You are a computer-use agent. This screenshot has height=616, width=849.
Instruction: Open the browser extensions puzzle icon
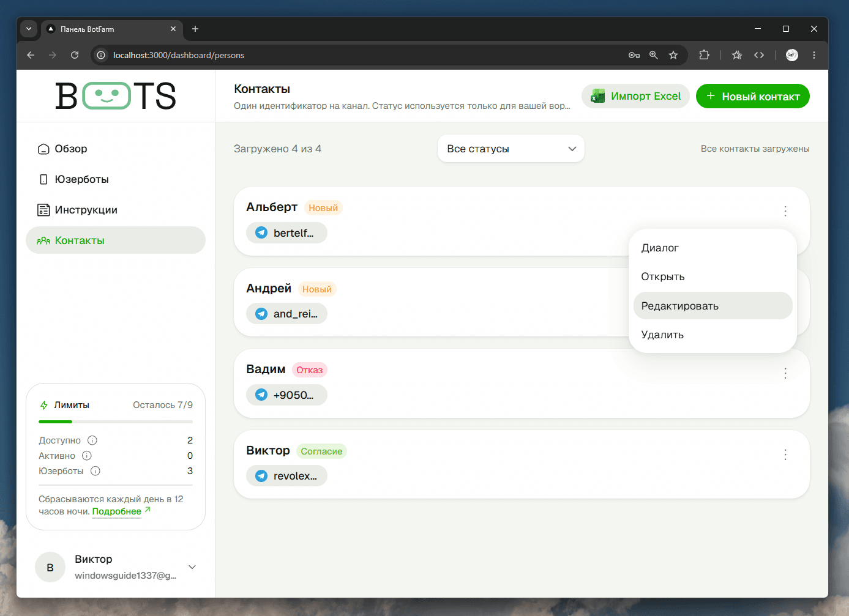[x=705, y=55]
